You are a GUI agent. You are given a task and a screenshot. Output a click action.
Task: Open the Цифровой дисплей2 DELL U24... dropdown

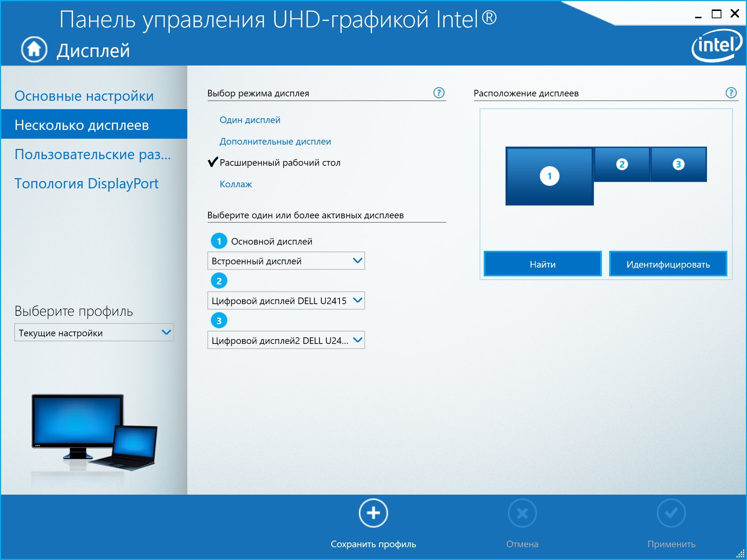click(286, 340)
